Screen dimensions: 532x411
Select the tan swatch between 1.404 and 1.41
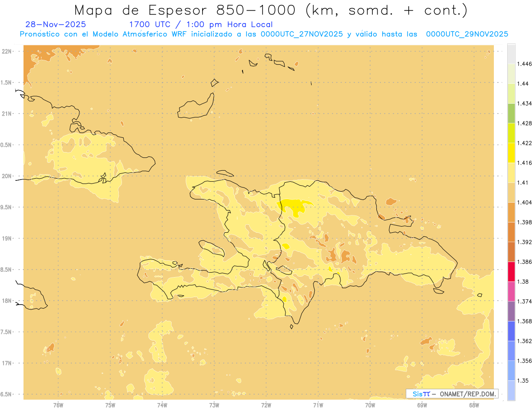coord(511,192)
